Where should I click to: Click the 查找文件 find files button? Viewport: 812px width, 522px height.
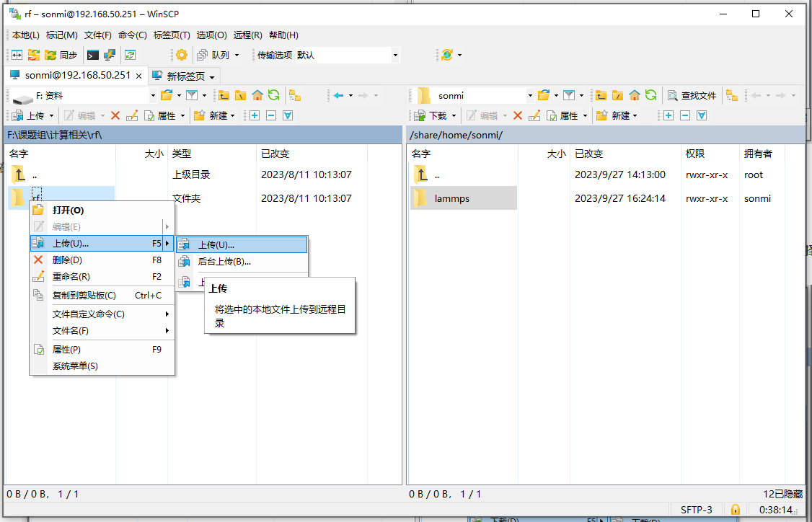tap(692, 95)
